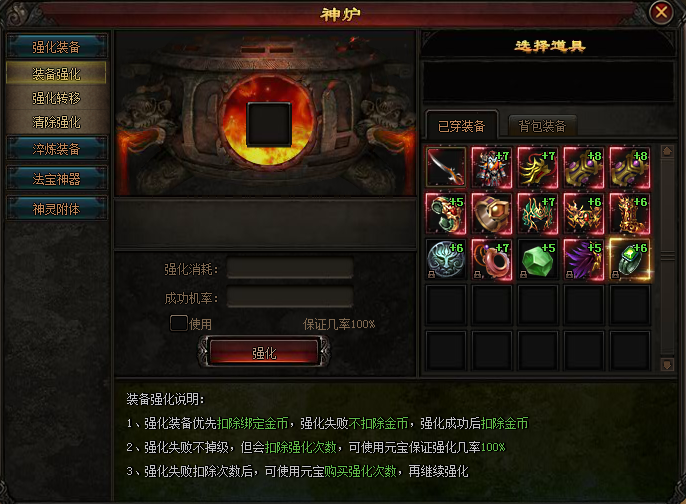The height and width of the screenshot is (504, 686).
Task: Select the +7 red armor icon
Action: coord(492,167)
